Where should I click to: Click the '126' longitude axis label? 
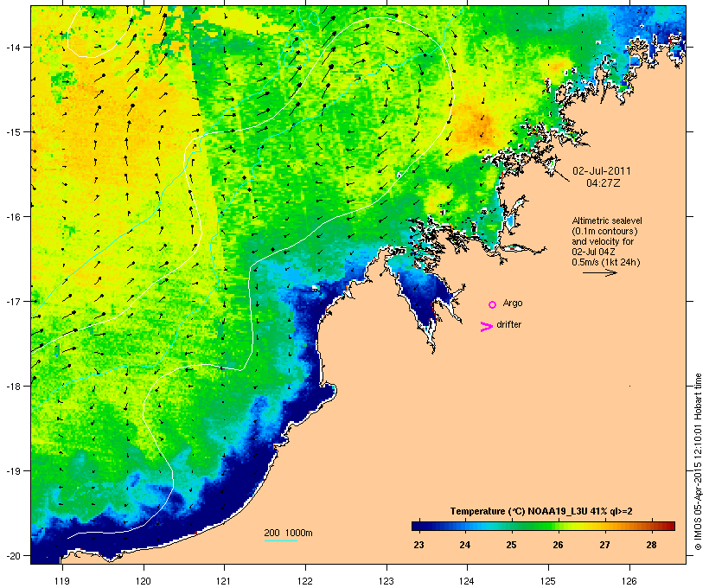[x=629, y=581]
